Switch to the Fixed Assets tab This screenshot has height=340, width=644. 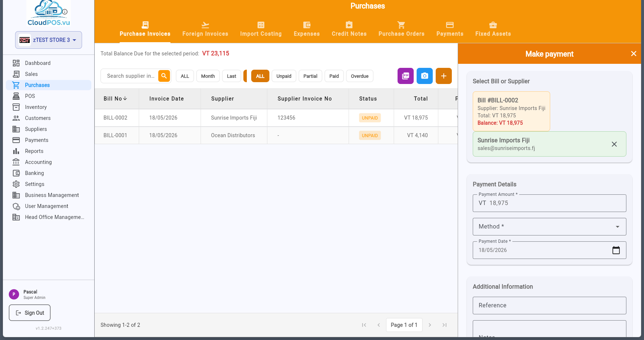tap(493, 29)
